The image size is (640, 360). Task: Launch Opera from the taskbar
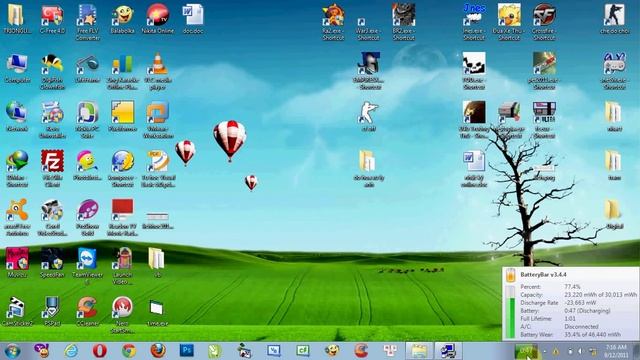(x=100, y=351)
